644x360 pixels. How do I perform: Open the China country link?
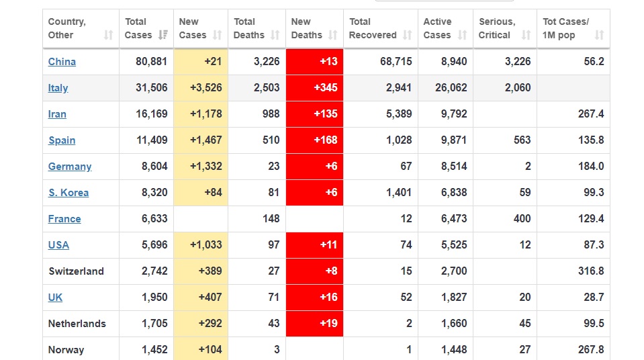62,62
